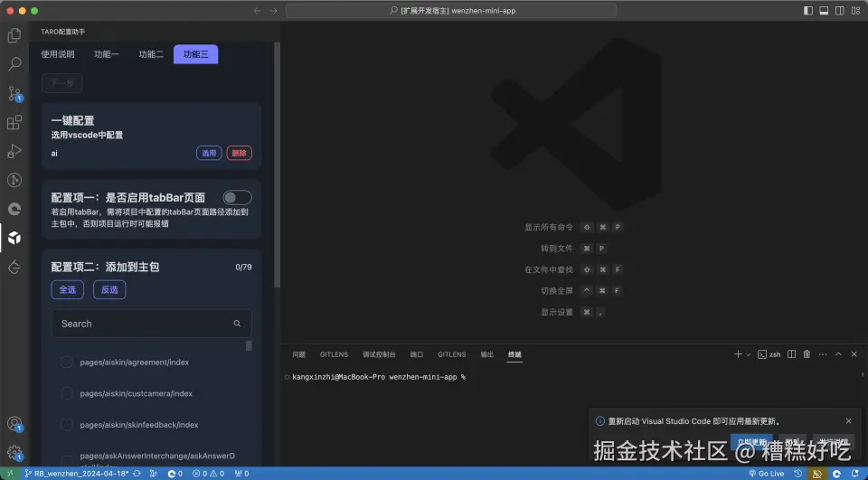Dismiss the update notification
868x480 pixels.
(849, 421)
